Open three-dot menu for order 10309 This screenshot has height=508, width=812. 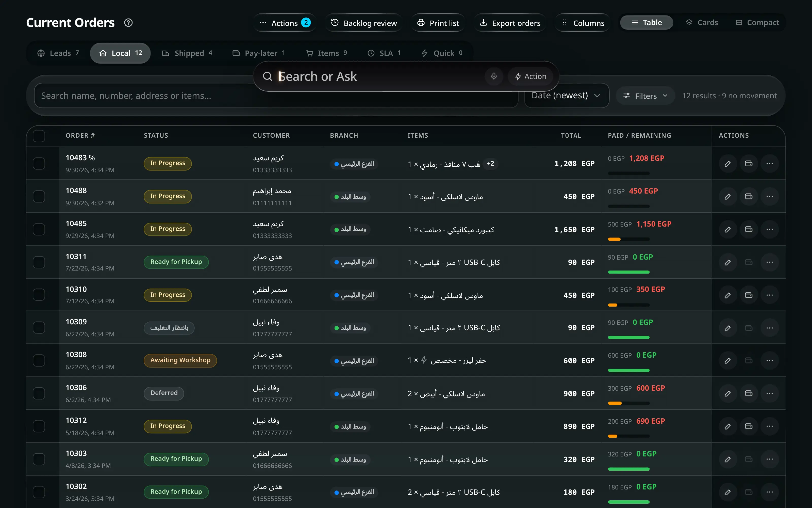tap(770, 328)
